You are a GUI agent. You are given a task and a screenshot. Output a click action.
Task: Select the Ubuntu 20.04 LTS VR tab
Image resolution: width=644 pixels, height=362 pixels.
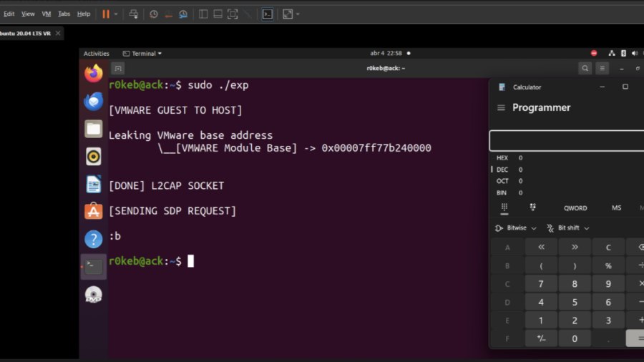click(26, 33)
